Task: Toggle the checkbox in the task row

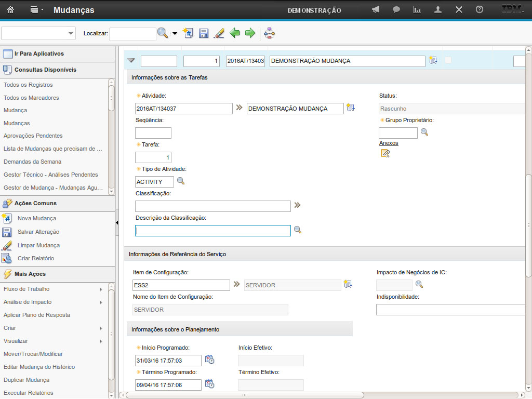Action: coord(448,60)
